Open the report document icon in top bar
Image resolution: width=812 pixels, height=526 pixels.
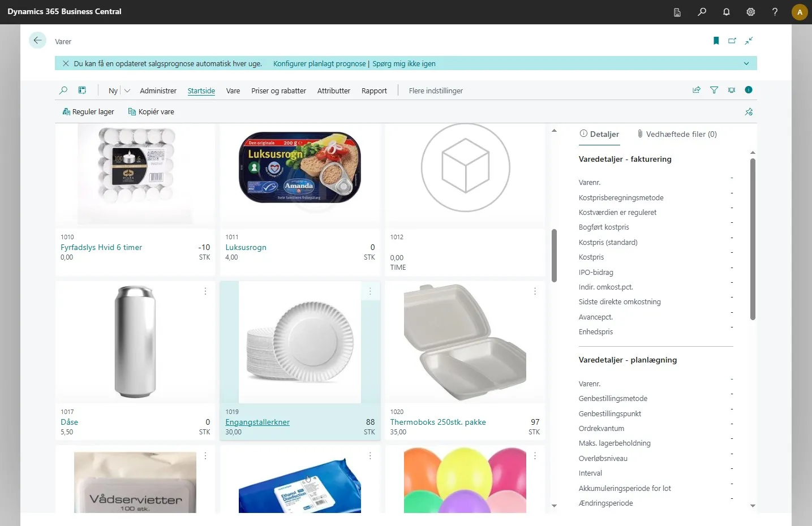pyautogui.click(x=677, y=12)
